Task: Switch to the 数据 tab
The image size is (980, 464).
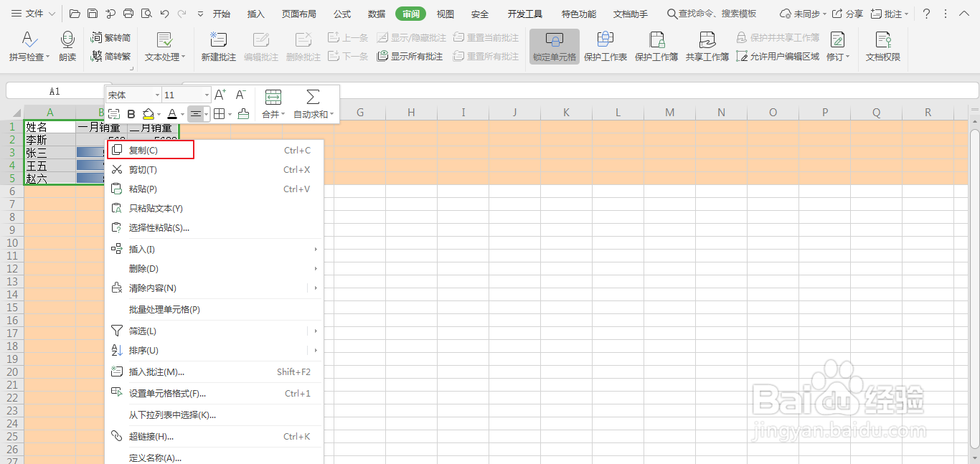Action: pyautogui.click(x=377, y=14)
